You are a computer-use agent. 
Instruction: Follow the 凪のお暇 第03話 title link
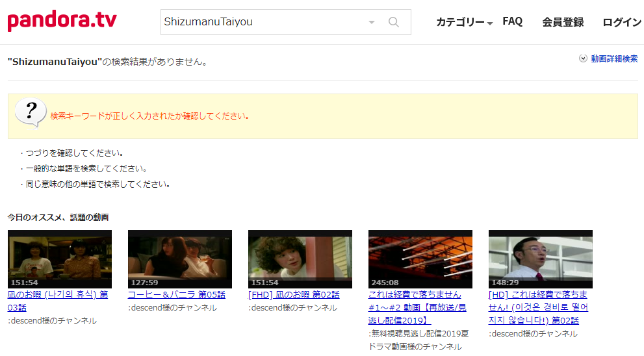pos(58,301)
